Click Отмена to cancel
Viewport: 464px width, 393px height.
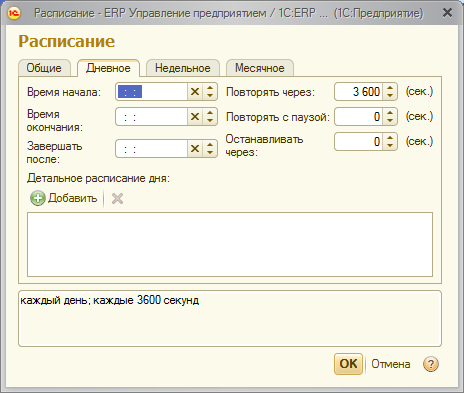pyautogui.click(x=391, y=364)
